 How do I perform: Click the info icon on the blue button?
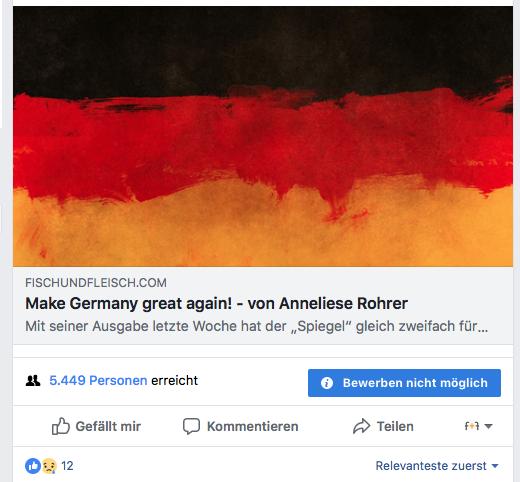(327, 383)
